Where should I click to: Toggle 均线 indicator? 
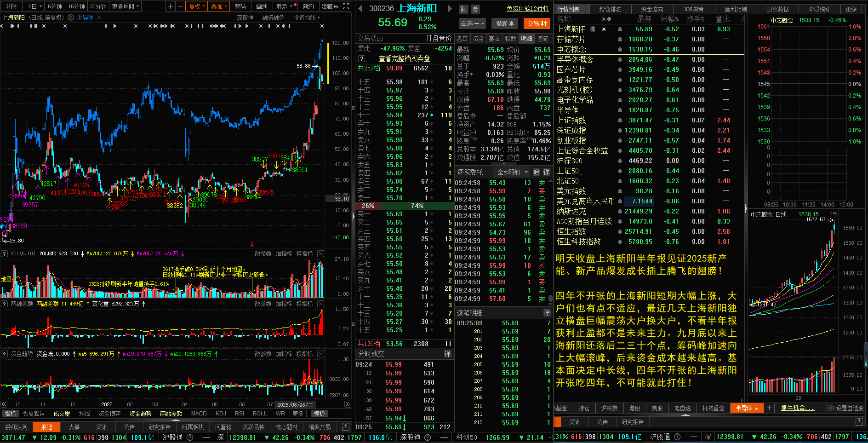[x=85, y=414]
